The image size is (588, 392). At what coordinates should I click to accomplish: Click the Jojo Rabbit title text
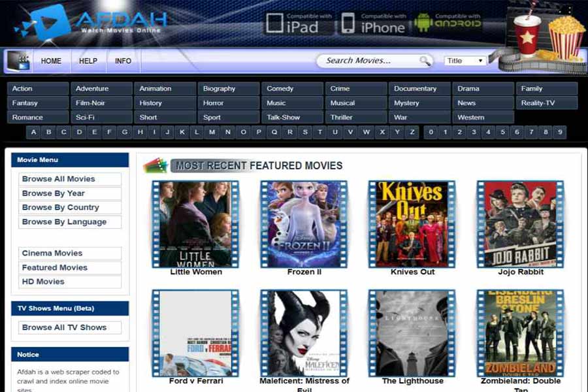click(521, 272)
